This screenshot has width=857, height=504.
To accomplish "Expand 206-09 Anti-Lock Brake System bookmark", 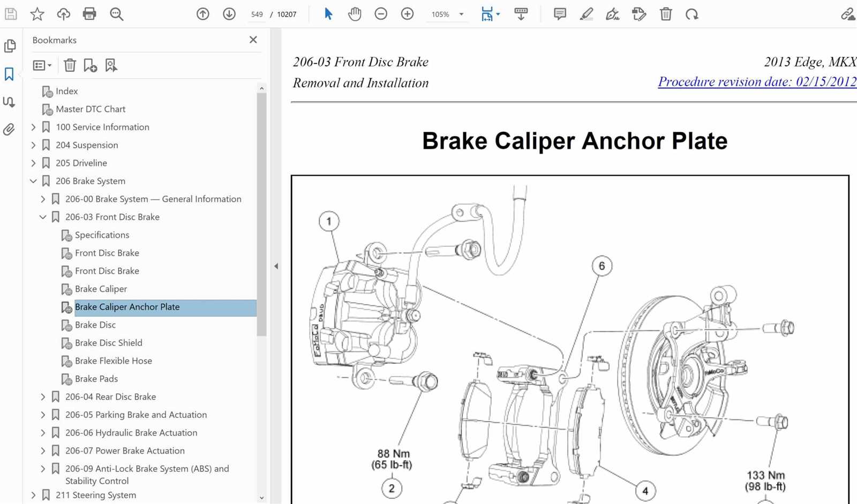I will pos(43,469).
